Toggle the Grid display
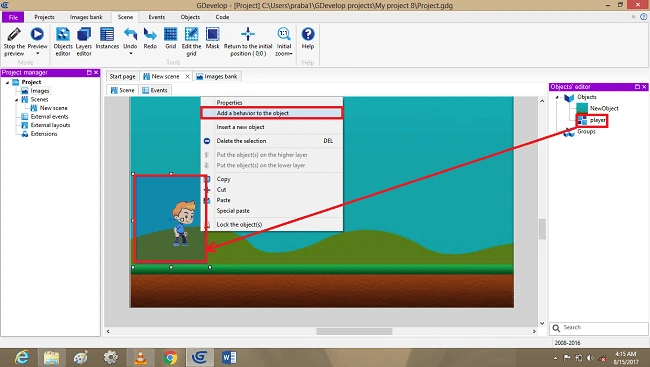650x367 pixels. click(170, 38)
